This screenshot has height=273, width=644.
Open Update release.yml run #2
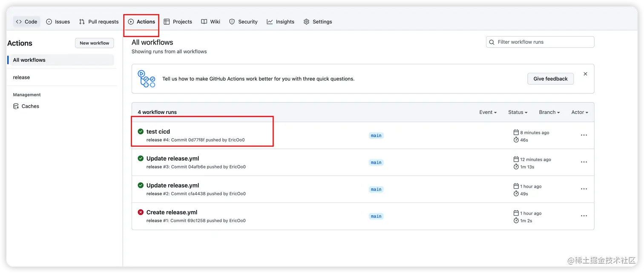tap(172, 185)
